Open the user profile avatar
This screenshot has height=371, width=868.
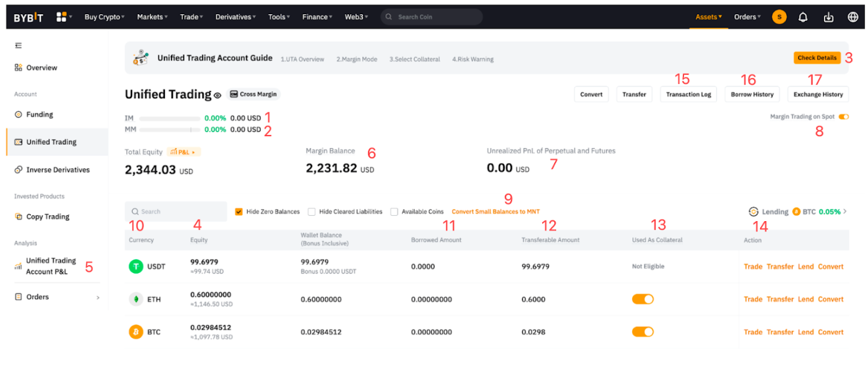(x=779, y=17)
